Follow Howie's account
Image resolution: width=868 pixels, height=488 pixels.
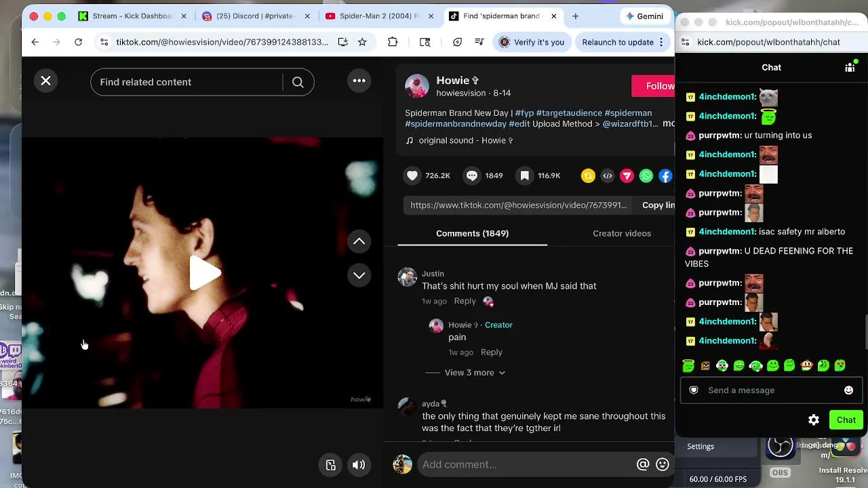point(653,86)
